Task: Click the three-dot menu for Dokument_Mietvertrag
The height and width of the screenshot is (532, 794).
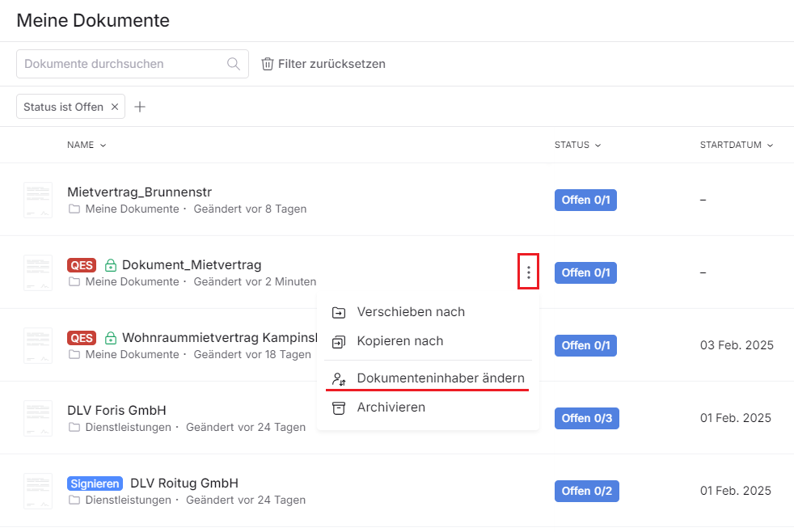Action: tap(529, 272)
